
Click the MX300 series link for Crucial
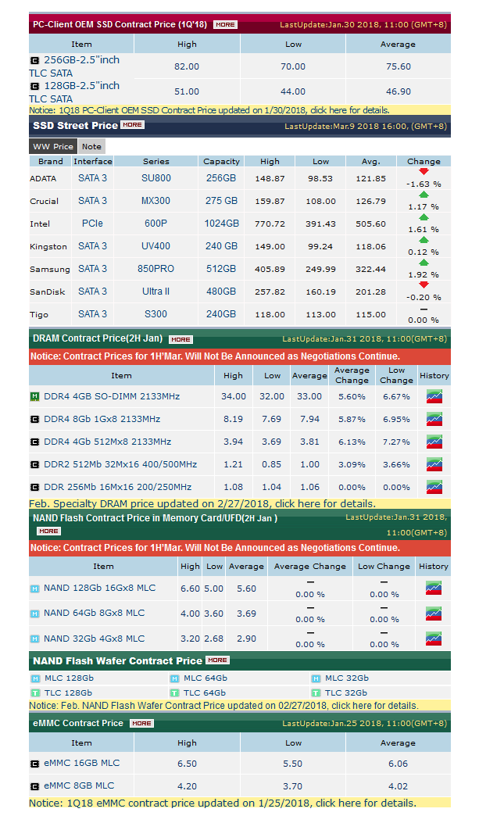[x=156, y=201]
